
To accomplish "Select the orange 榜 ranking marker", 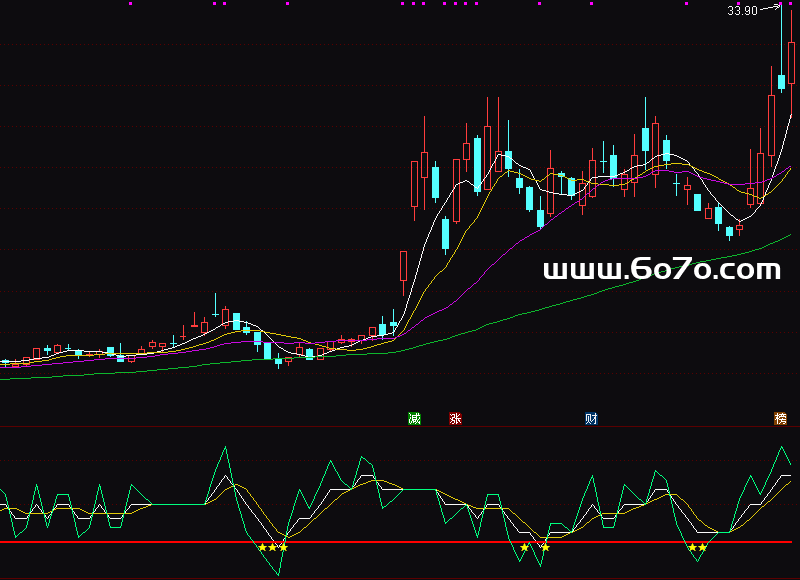I will (780, 418).
